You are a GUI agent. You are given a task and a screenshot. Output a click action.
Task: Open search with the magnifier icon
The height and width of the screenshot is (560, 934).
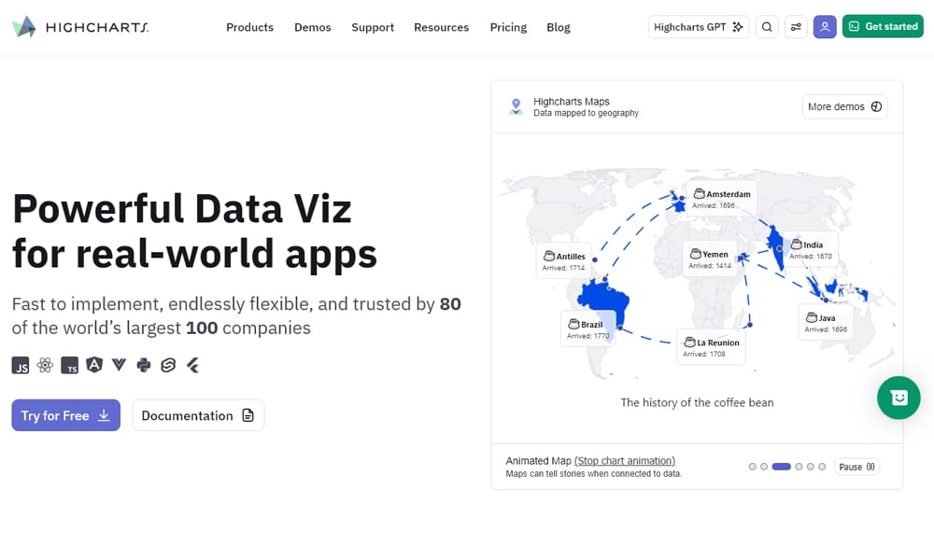pyautogui.click(x=767, y=27)
